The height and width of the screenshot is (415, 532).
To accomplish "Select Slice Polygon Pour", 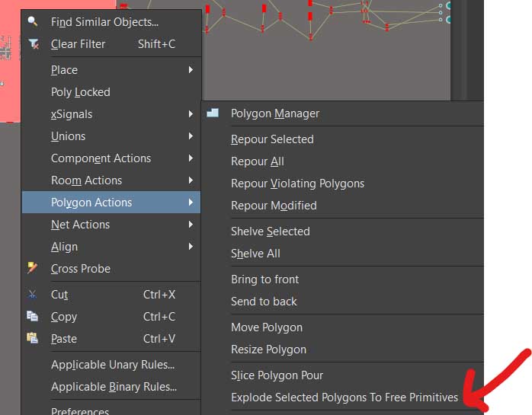I will click(x=277, y=375).
